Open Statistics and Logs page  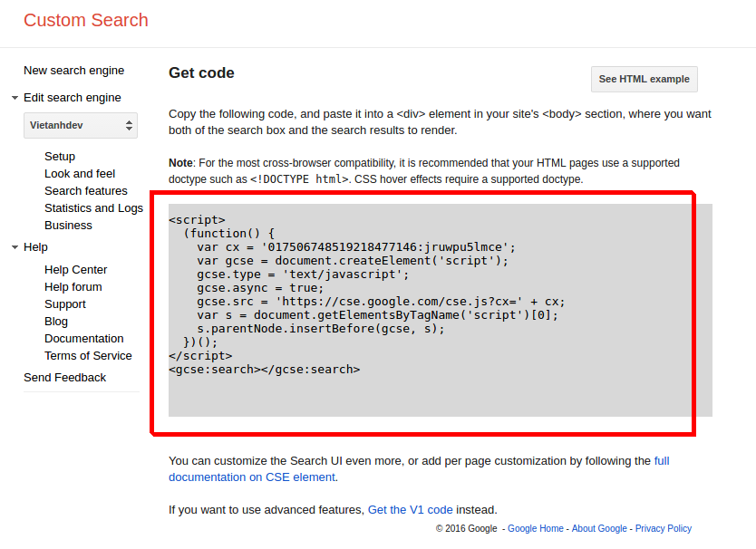click(93, 208)
